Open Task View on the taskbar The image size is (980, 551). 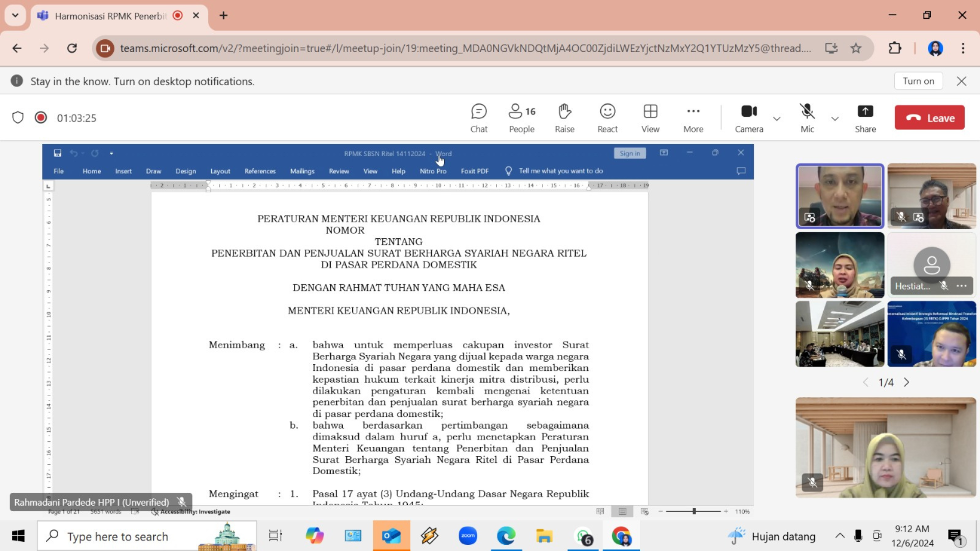[276, 536]
